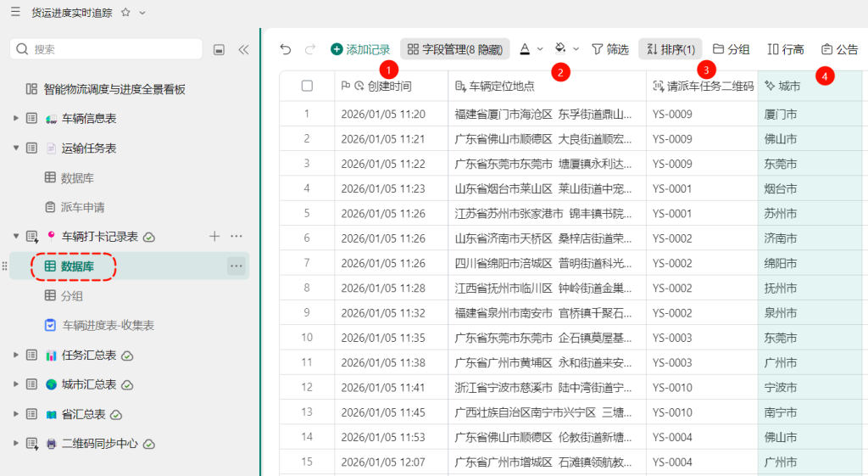Click the 创建时间 column header
This screenshot has height=476, width=868.
coord(392,86)
